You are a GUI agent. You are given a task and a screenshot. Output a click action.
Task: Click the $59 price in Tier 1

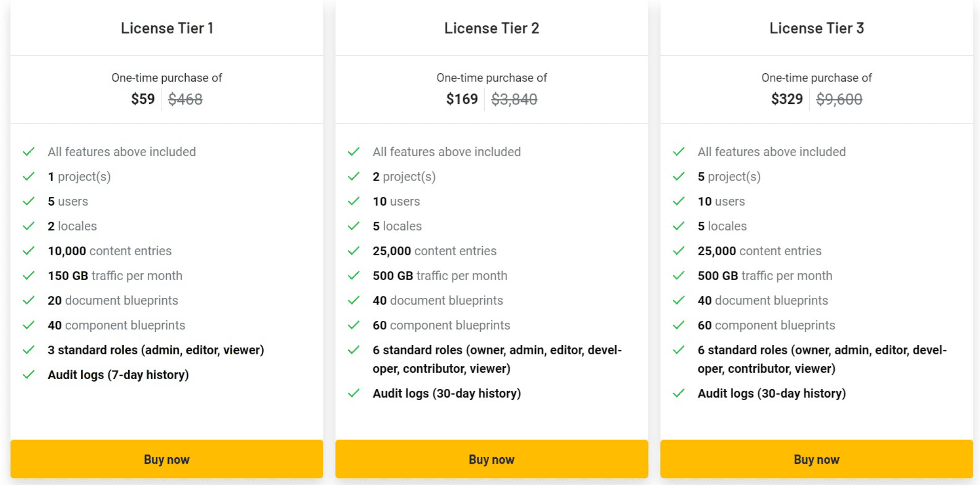[x=143, y=99]
